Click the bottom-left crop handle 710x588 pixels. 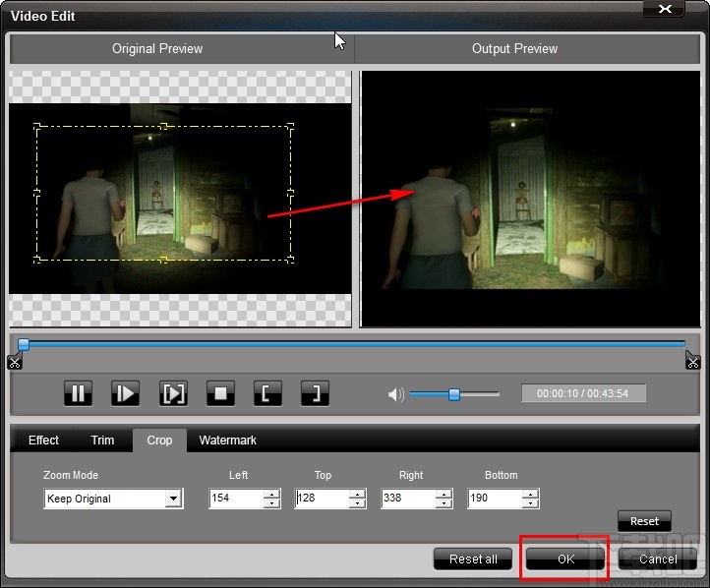[x=36, y=260]
